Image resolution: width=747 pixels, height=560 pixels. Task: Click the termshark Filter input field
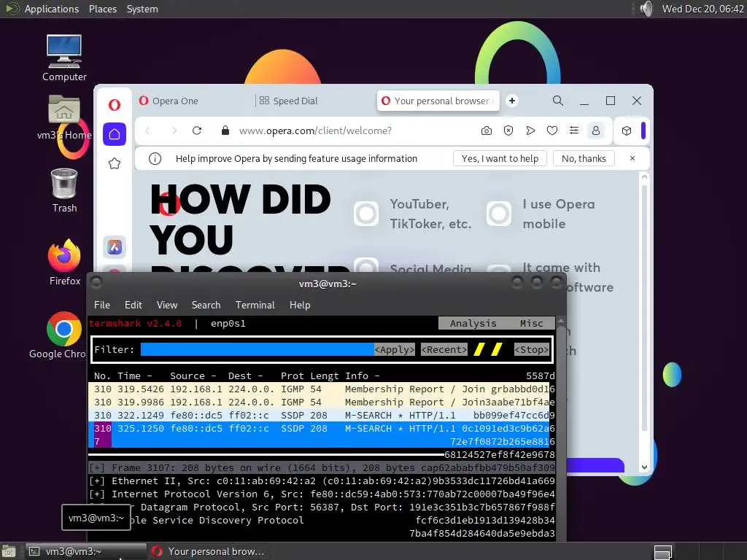coord(258,349)
